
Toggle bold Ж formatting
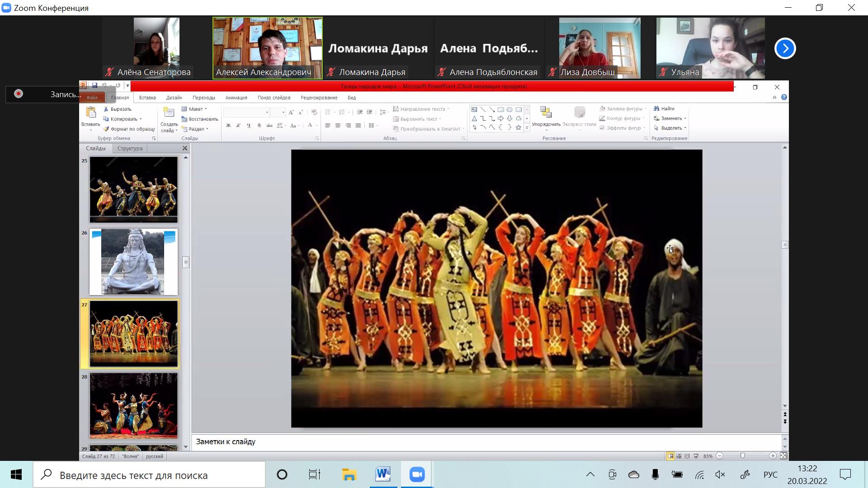click(228, 126)
